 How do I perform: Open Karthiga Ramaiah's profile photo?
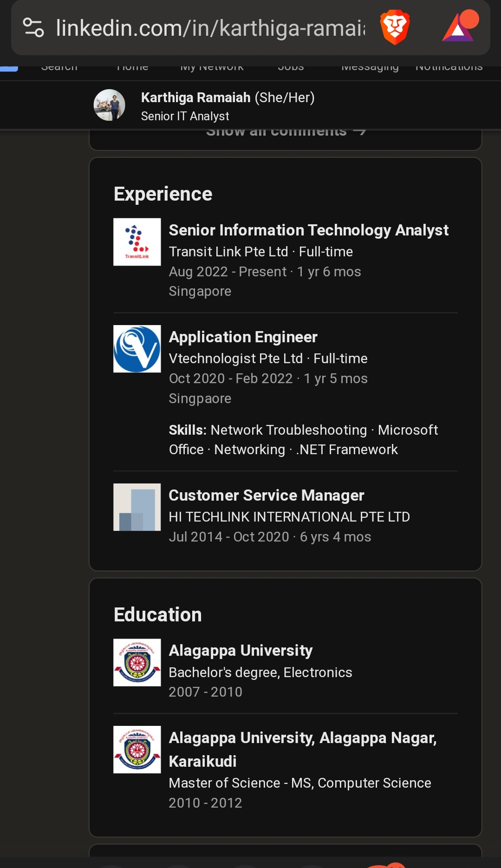point(110,105)
